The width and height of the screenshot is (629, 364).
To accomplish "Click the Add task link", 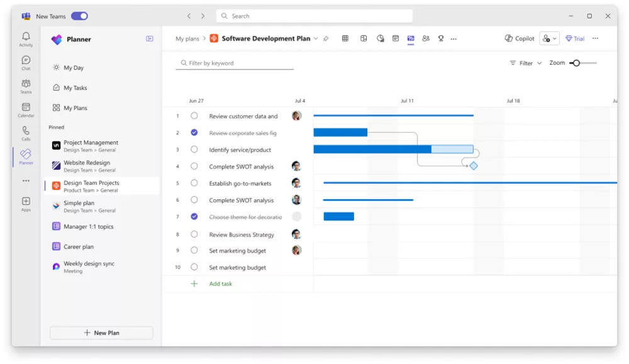I will 220,284.
